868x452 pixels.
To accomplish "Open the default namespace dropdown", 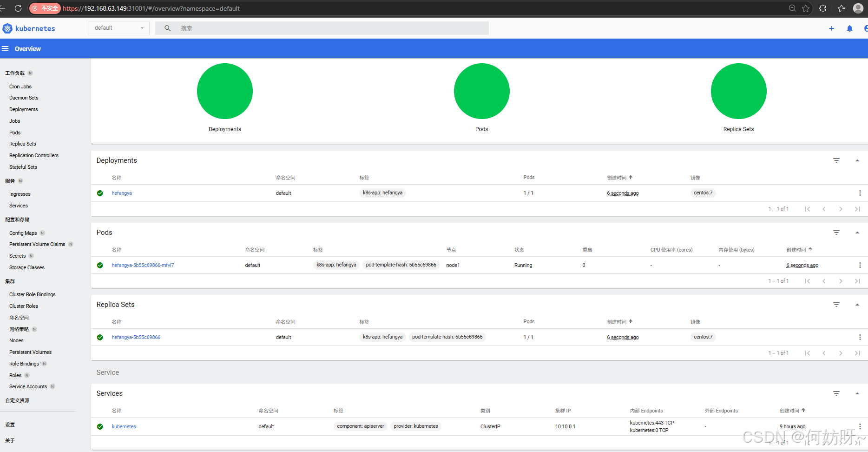I will (119, 28).
